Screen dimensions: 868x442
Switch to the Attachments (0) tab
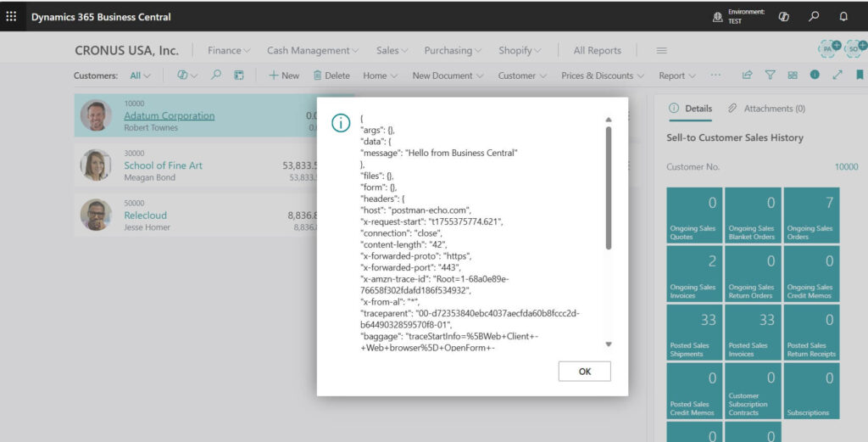(766, 109)
